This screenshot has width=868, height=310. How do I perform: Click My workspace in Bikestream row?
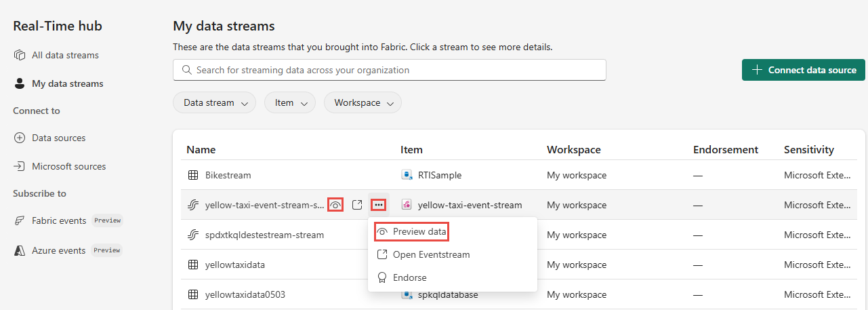[577, 175]
